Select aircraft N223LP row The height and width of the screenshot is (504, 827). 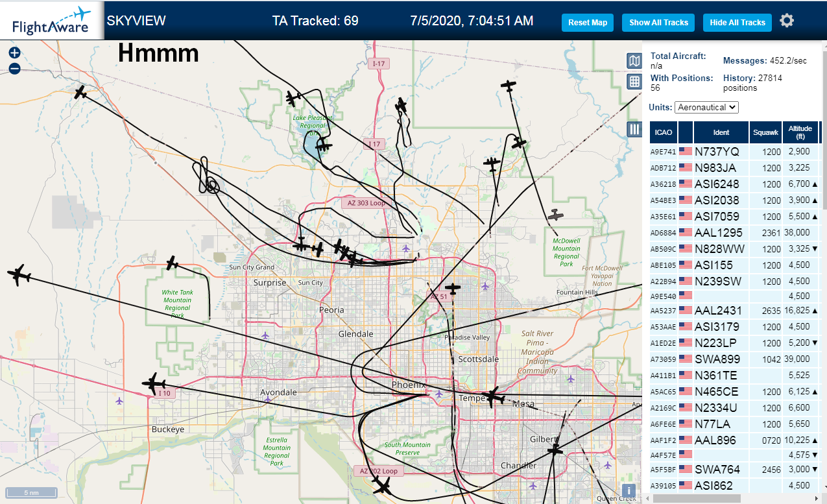pos(736,343)
